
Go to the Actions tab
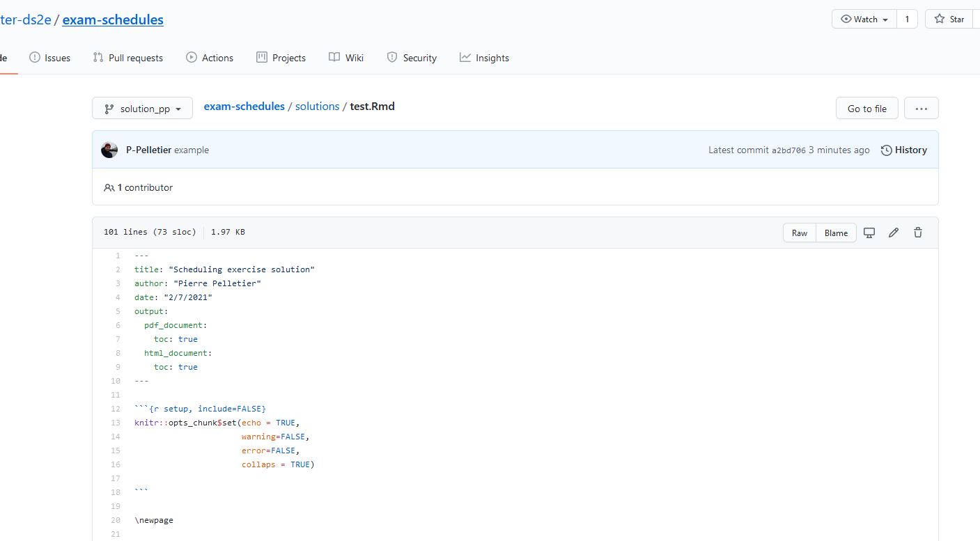tap(210, 58)
